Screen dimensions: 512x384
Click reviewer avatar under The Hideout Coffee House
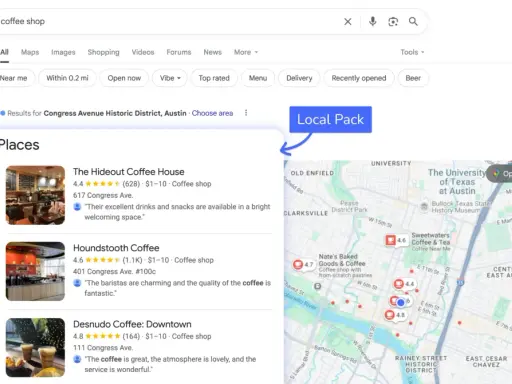(x=77, y=207)
